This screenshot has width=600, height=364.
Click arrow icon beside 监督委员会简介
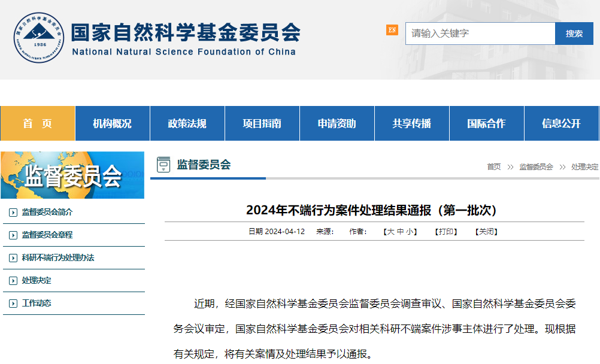coord(13,213)
